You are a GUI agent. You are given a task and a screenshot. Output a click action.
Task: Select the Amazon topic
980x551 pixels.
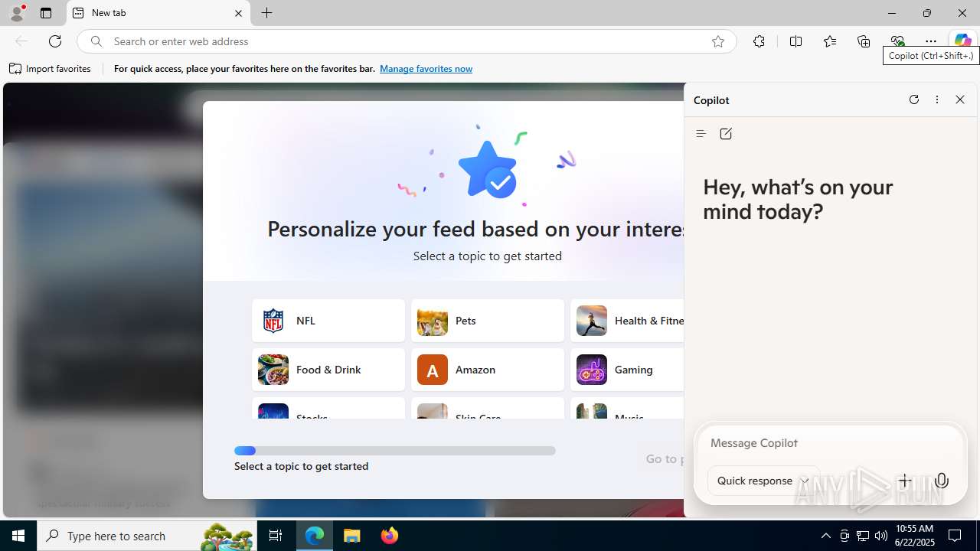(x=488, y=370)
